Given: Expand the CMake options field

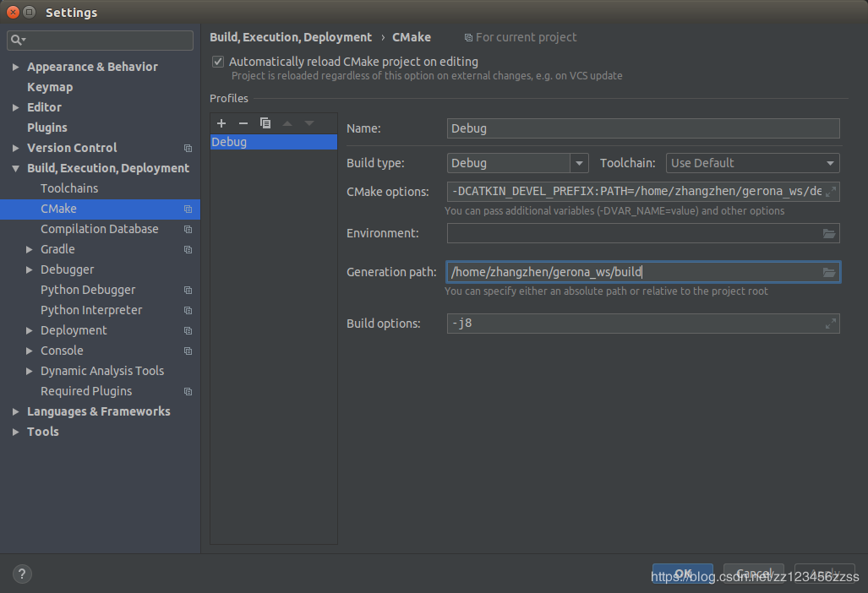Looking at the screenshot, I should click(831, 192).
